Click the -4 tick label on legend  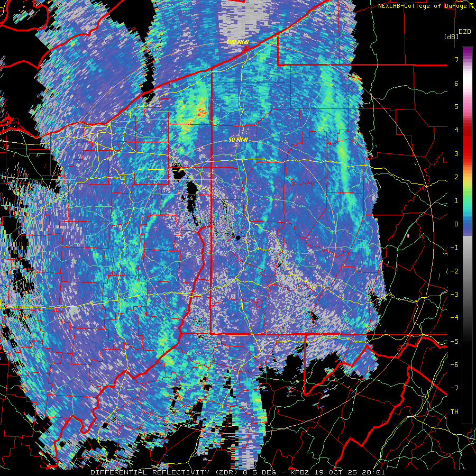(454, 318)
